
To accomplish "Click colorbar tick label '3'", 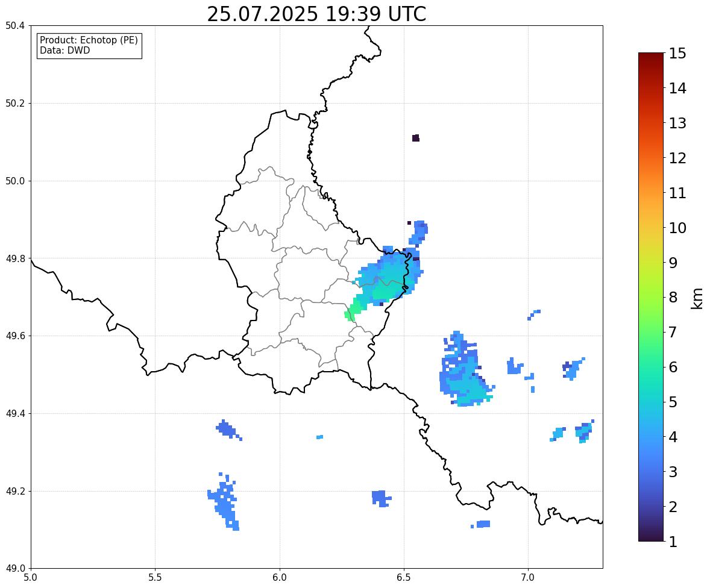I will (673, 472).
